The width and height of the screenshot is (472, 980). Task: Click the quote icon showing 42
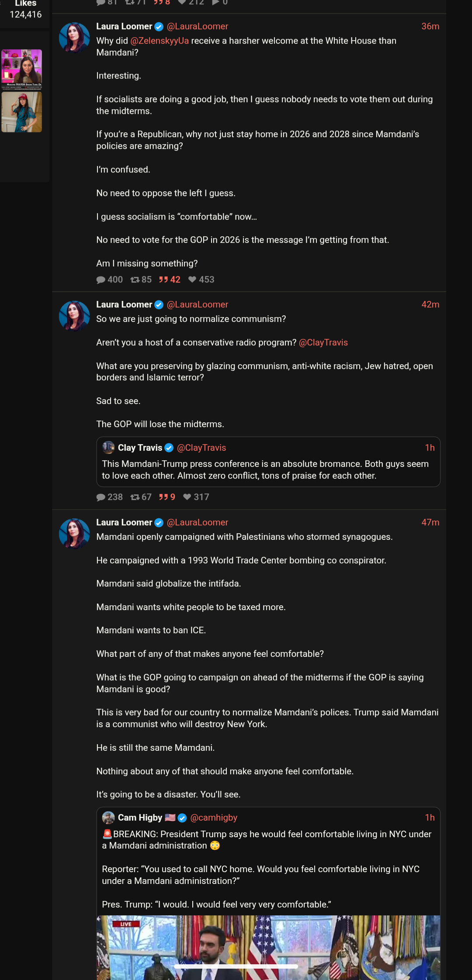click(163, 280)
